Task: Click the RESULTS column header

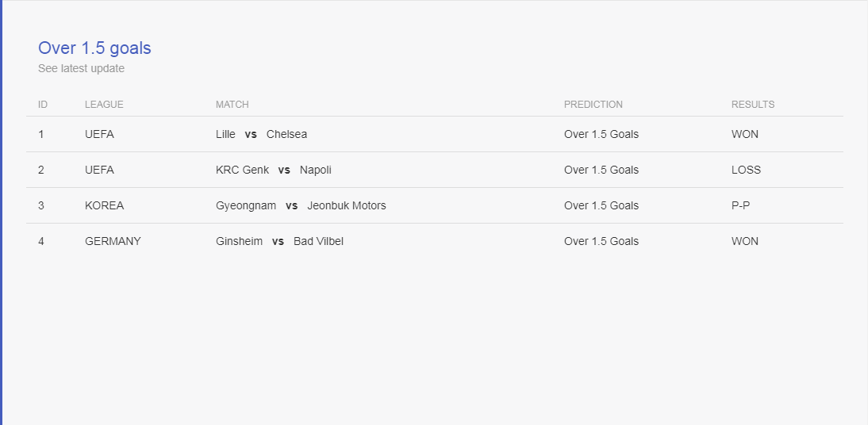Action: coord(753,105)
